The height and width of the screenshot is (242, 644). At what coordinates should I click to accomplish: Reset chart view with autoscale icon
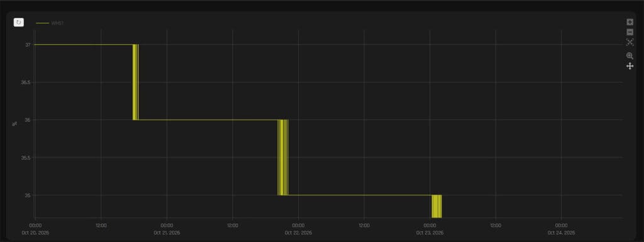click(x=630, y=42)
